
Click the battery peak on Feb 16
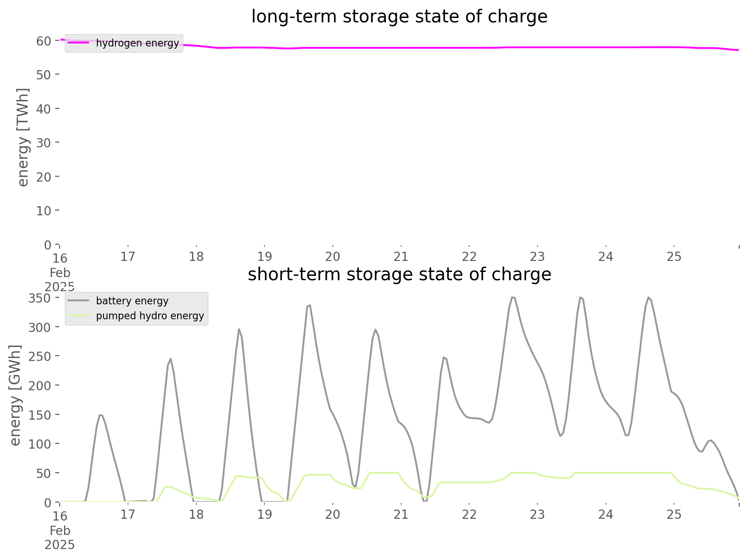(100, 415)
